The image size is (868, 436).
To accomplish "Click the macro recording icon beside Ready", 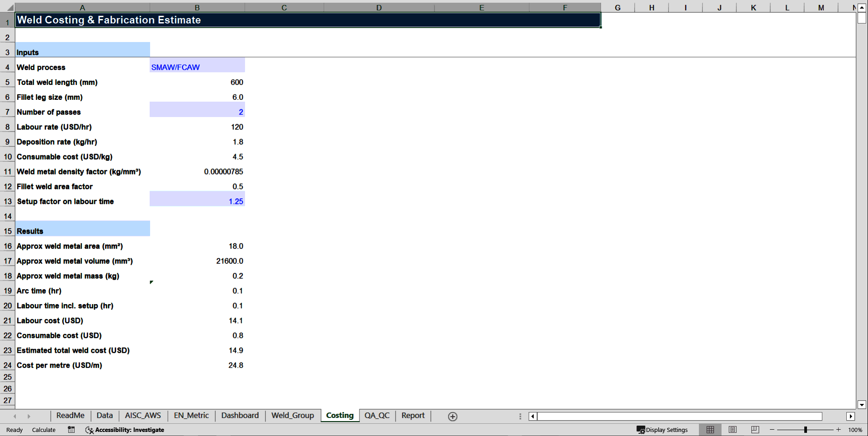I will [x=71, y=430].
